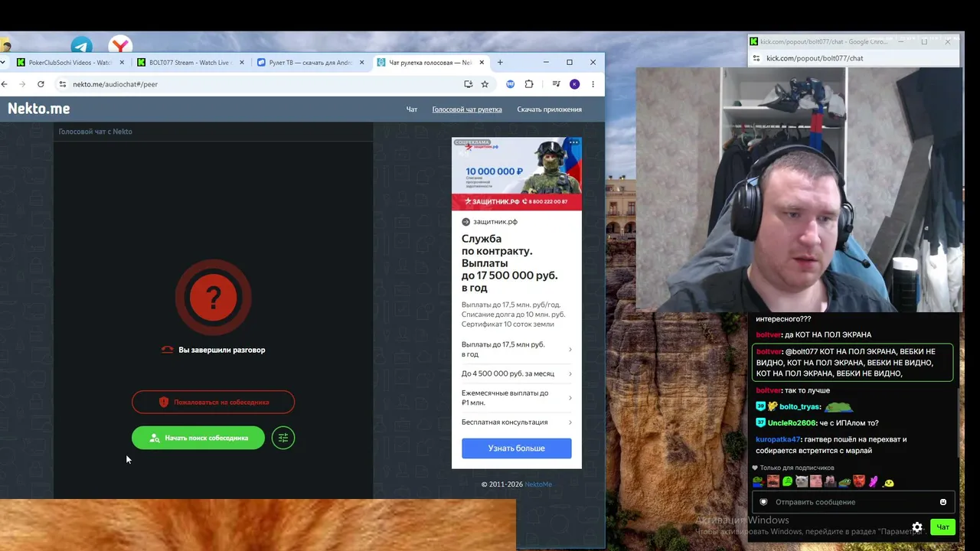Open the blue extension icon in toolbar
Screen dimensions: 980x551
511,84
